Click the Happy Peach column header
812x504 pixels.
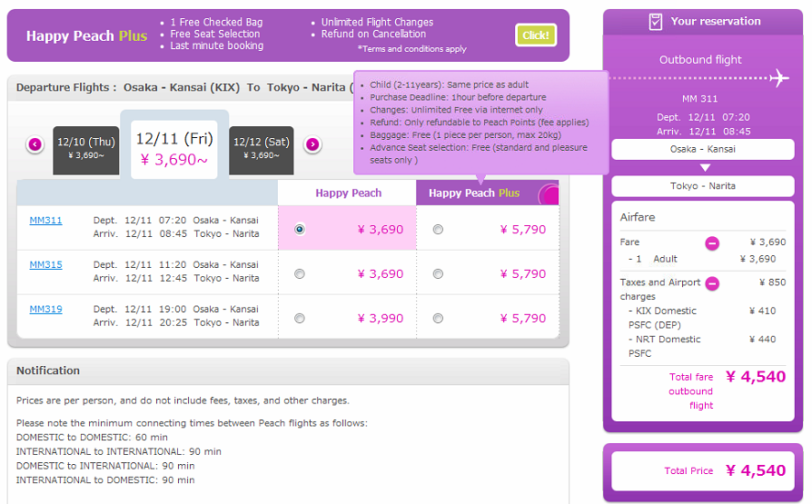click(x=348, y=193)
